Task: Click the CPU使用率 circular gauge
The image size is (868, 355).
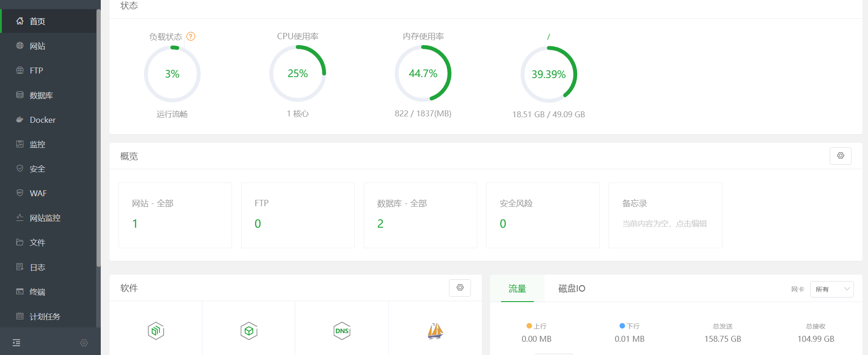Action: pos(298,73)
